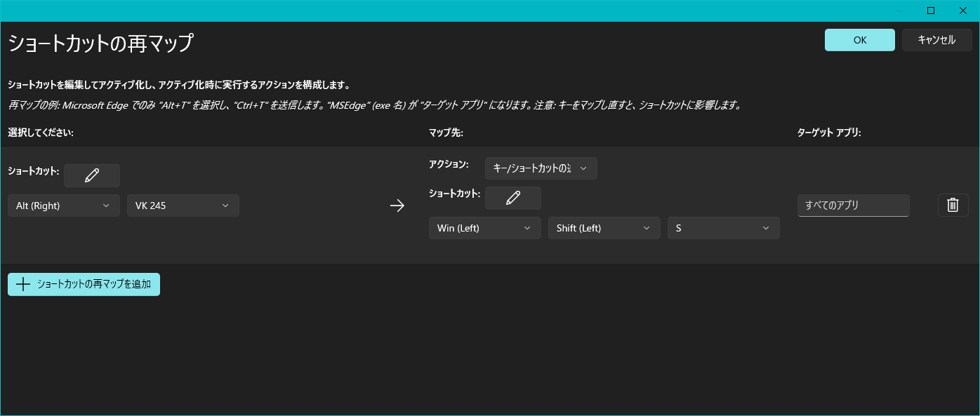Open the Shift (Left) dropdown

pyautogui.click(x=604, y=228)
